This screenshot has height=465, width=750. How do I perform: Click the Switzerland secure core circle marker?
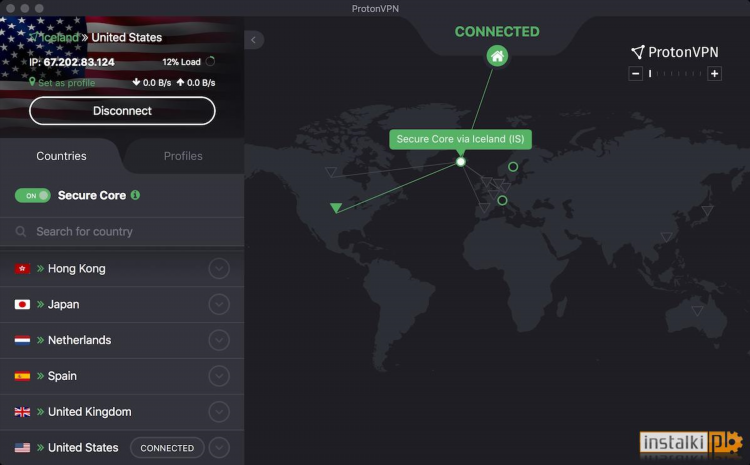coord(502,200)
